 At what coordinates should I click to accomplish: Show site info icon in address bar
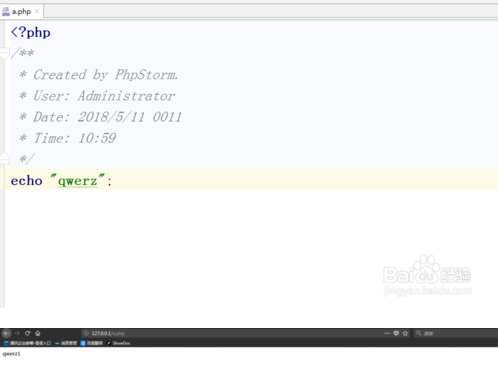pyautogui.click(x=86, y=333)
